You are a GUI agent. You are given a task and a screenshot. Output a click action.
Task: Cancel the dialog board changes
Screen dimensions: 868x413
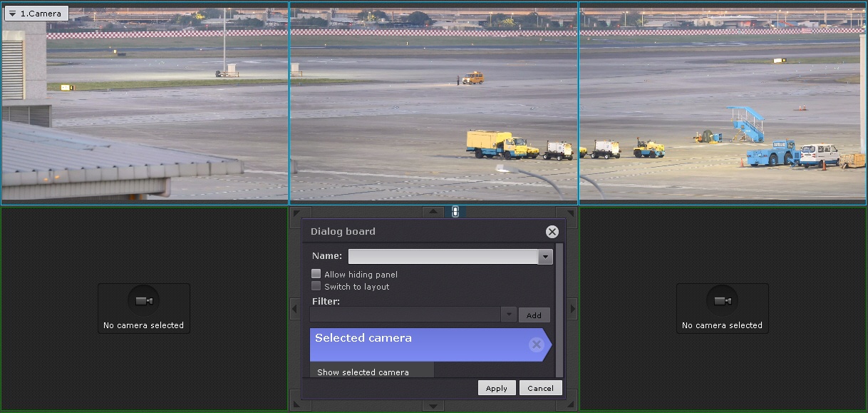[540, 388]
